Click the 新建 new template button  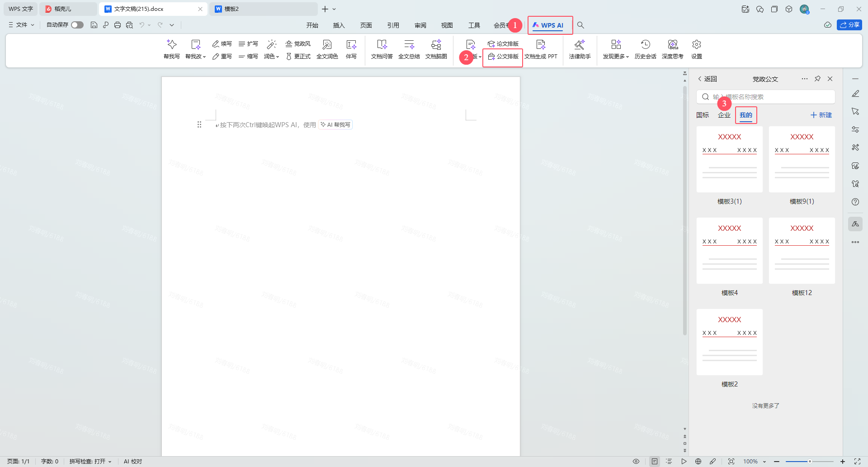(x=821, y=115)
